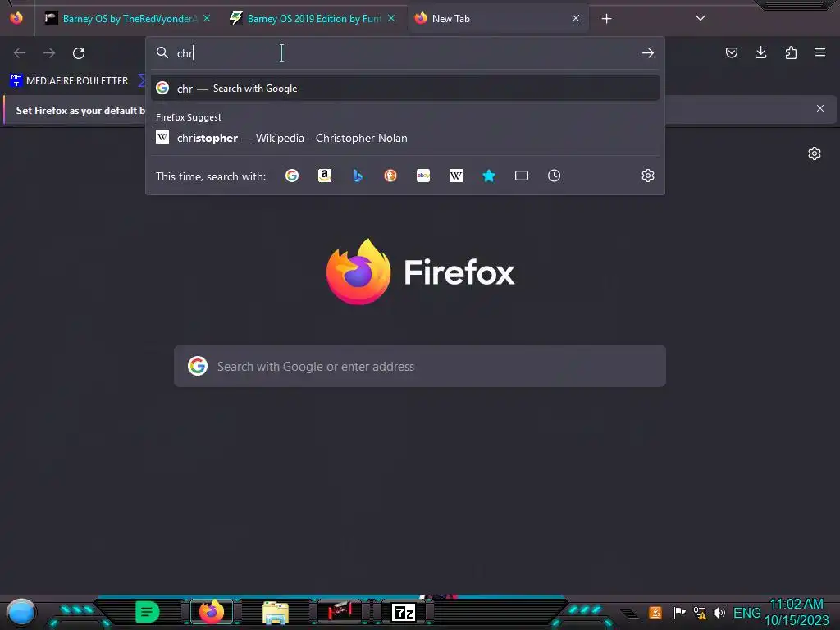Search this time with Wikipedia icon
The height and width of the screenshot is (630, 840).
tap(456, 176)
